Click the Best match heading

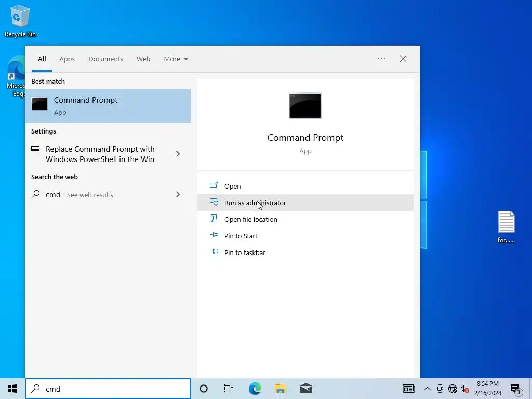click(x=48, y=81)
